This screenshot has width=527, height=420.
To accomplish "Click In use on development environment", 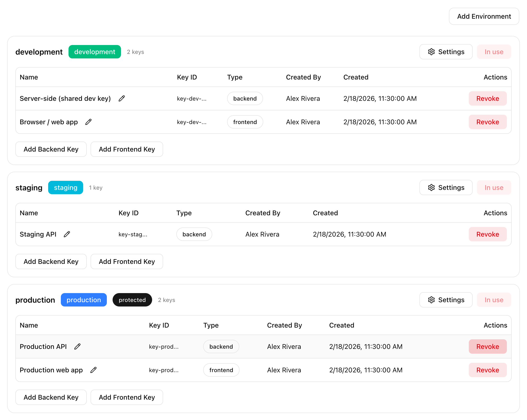I will coord(494,52).
